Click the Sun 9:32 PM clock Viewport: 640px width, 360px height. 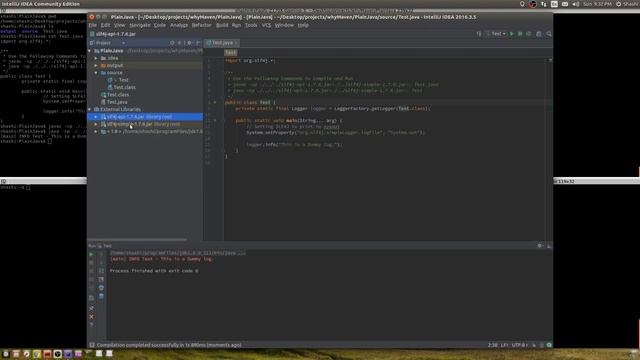[x=598, y=4]
